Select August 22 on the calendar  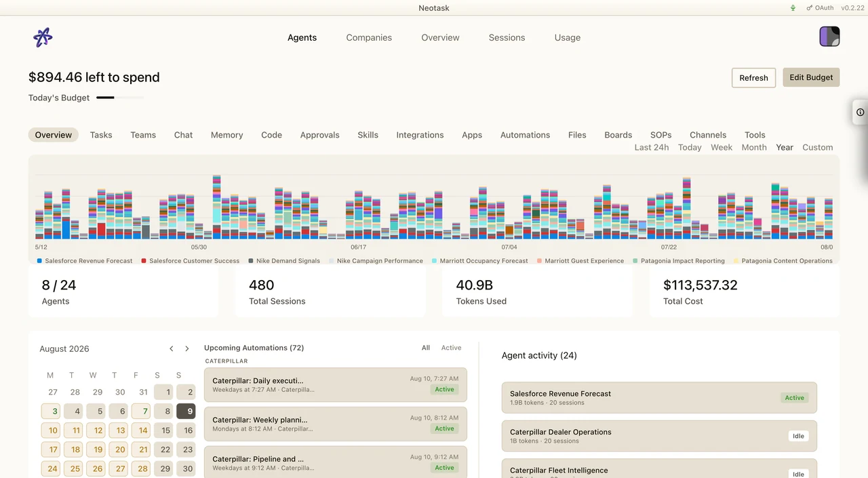pyautogui.click(x=163, y=449)
